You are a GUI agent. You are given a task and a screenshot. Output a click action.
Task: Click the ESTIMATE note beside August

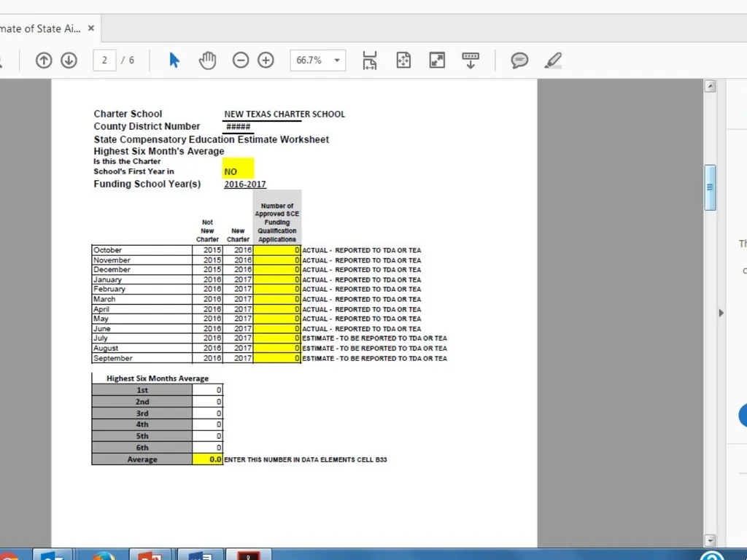click(374, 348)
